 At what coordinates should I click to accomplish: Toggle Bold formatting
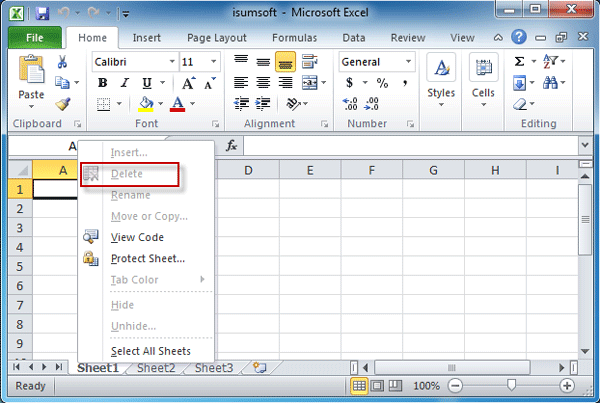coord(103,83)
